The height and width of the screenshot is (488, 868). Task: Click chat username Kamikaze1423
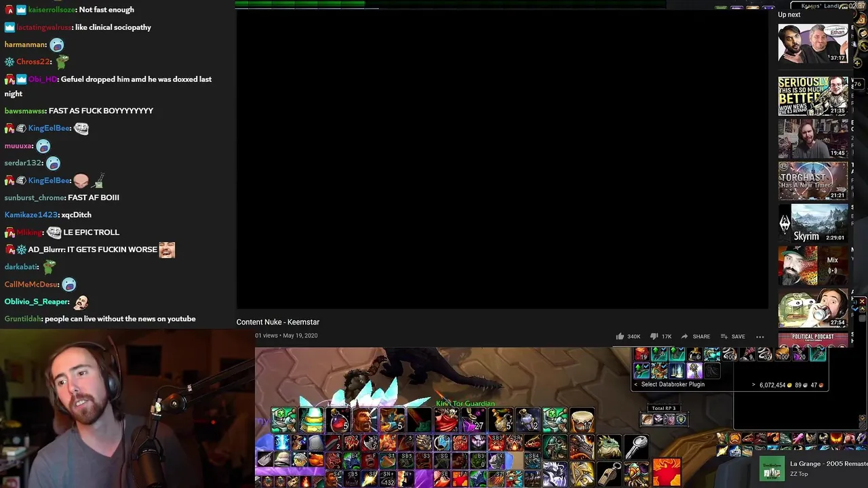point(31,215)
